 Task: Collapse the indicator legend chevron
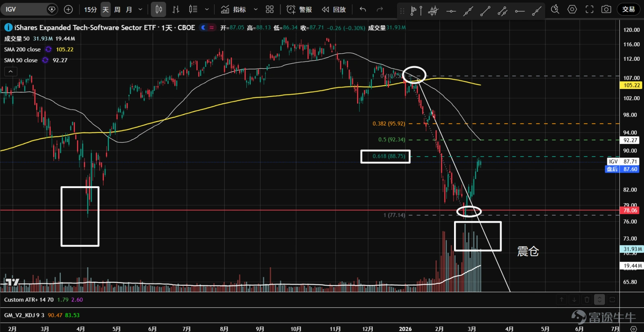(x=10, y=72)
